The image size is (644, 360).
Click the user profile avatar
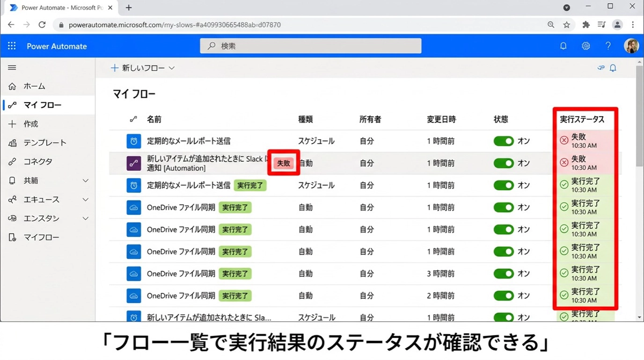coord(631,46)
